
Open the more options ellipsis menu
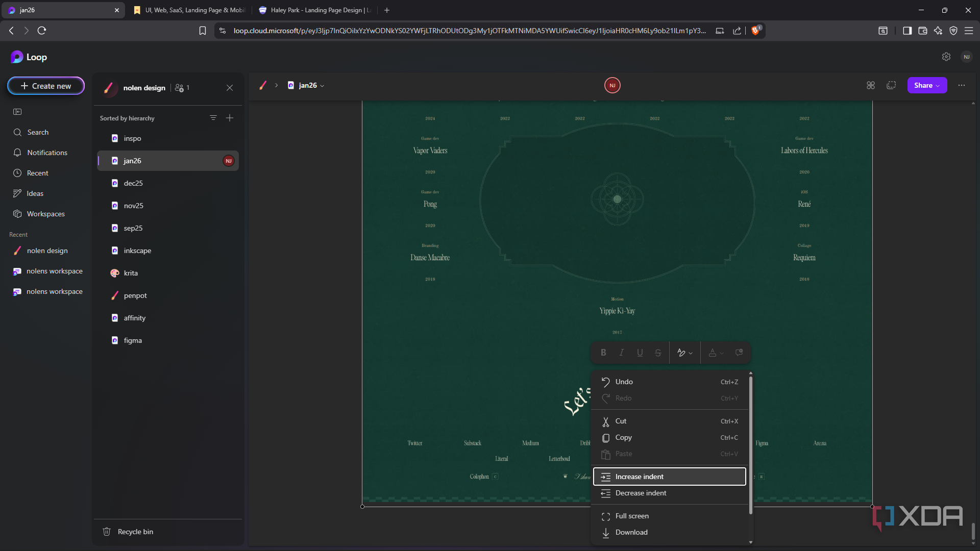(x=962, y=85)
